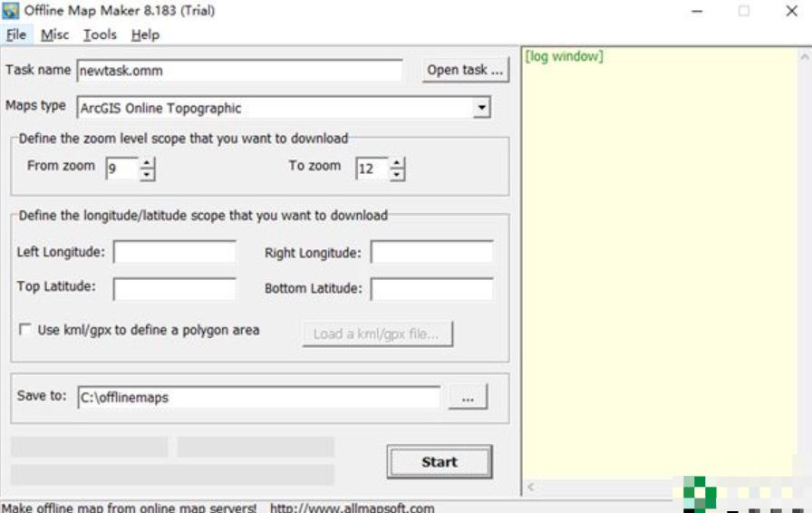
Task: Minimize the Offline Map Maker window
Action: tap(698, 11)
